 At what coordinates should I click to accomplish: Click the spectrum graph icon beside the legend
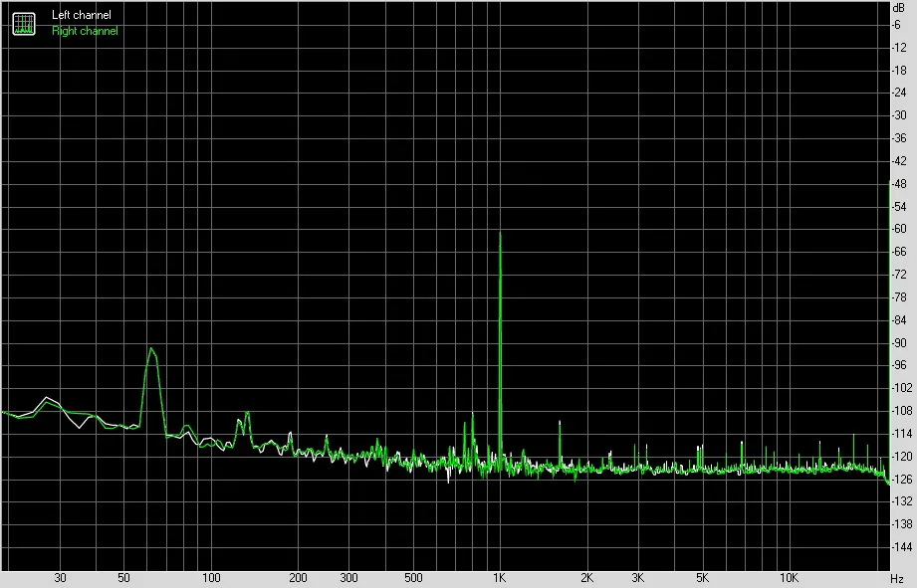[24, 23]
